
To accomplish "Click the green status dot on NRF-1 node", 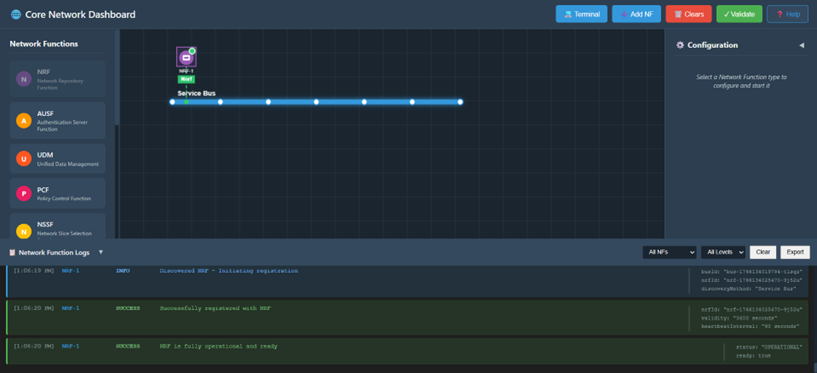I will [x=192, y=51].
